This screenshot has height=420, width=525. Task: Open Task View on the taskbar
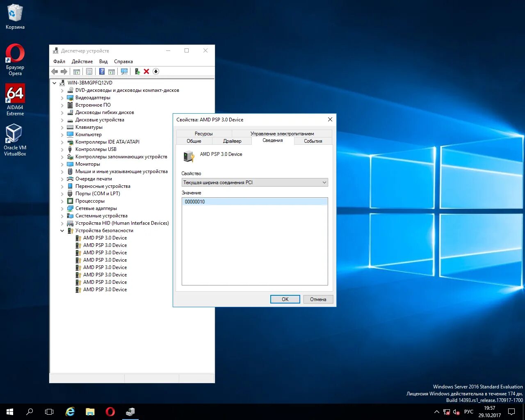point(49,412)
